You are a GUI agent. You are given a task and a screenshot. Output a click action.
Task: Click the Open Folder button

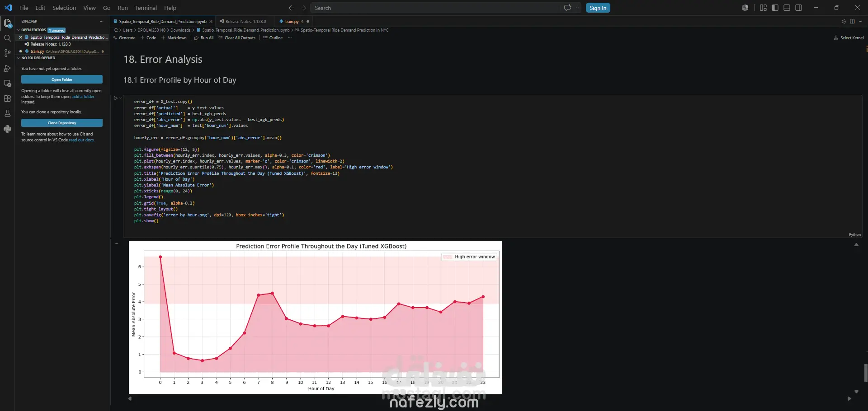[62, 79]
